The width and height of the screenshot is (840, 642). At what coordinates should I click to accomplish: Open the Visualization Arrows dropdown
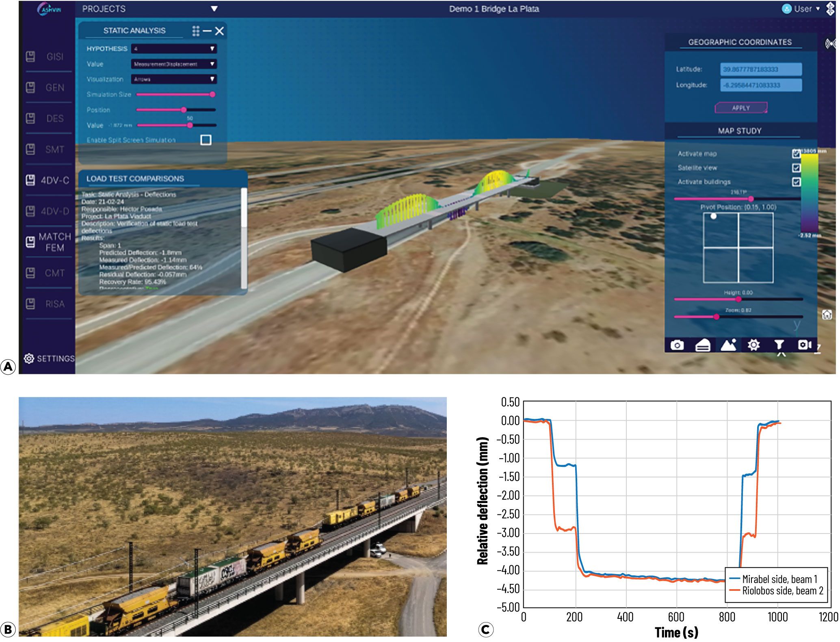tap(174, 79)
